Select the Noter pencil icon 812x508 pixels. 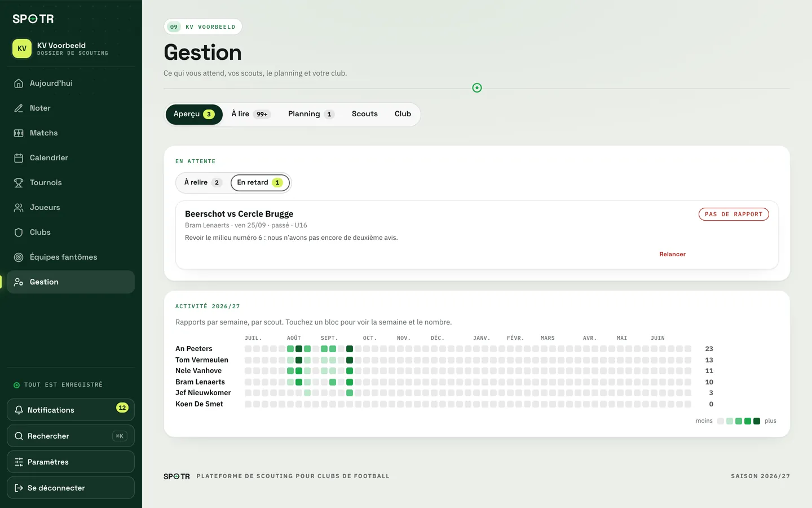(19, 108)
